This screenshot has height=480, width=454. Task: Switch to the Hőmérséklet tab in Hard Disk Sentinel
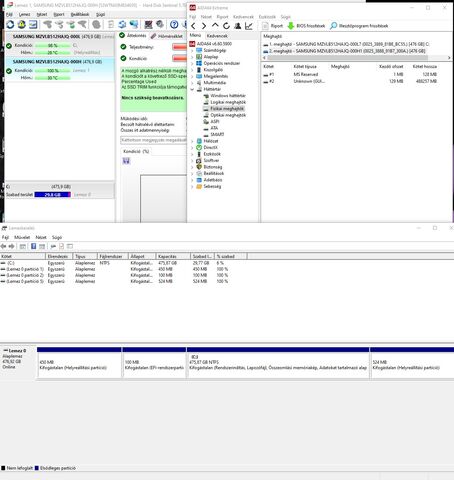pos(167,36)
